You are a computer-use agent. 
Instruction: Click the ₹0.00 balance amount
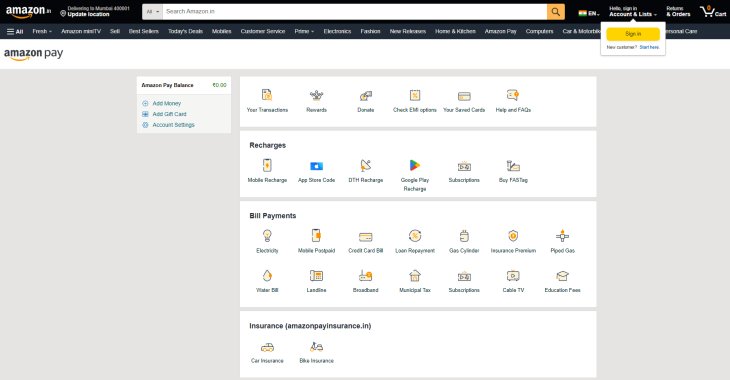click(x=219, y=85)
